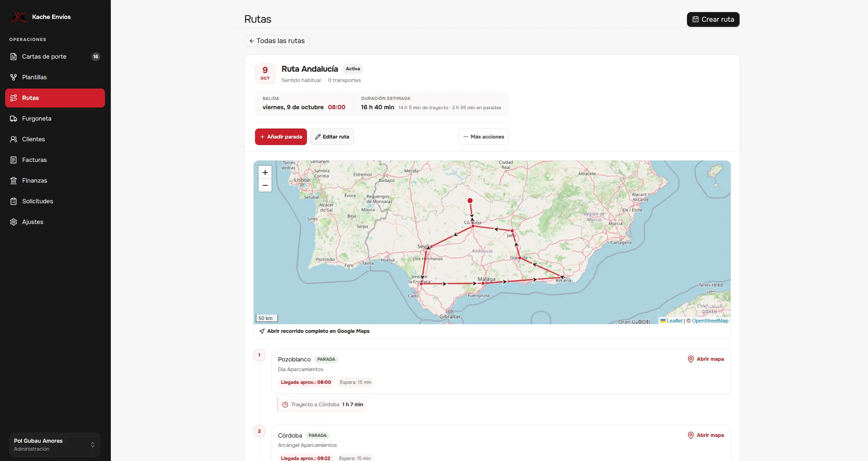868x461 pixels.
Task: Click the Crear ruta button
Action: (713, 19)
